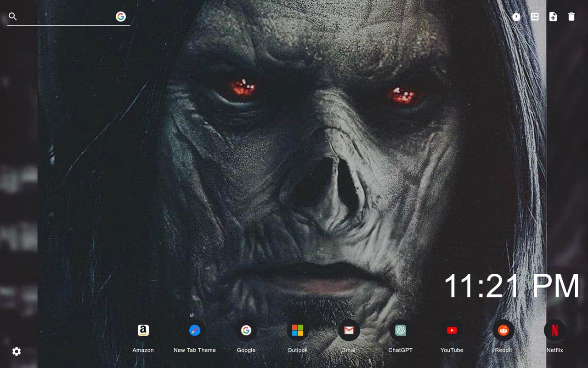Change search engine via Google logo
Image resolution: width=588 pixels, height=368 pixels.
tap(121, 17)
